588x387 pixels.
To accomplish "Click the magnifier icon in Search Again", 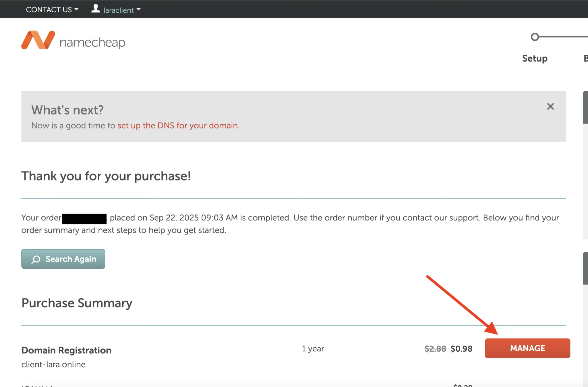I will [x=36, y=259].
